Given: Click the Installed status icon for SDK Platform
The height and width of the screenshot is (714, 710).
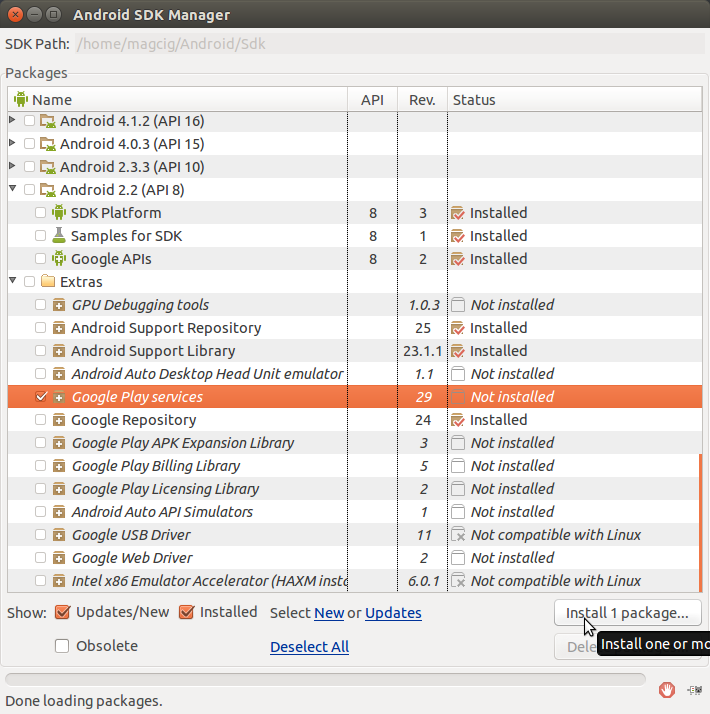Looking at the screenshot, I should [x=458, y=213].
